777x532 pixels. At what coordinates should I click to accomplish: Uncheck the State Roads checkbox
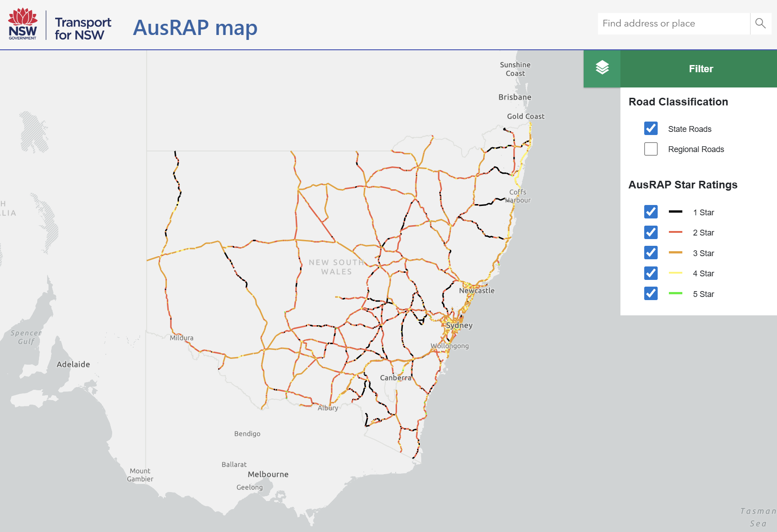point(651,129)
